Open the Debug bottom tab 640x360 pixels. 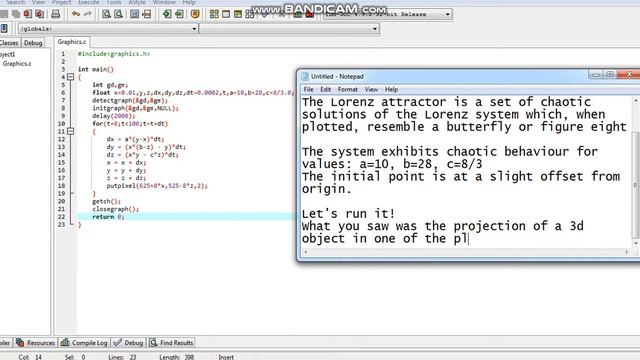(129, 342)
